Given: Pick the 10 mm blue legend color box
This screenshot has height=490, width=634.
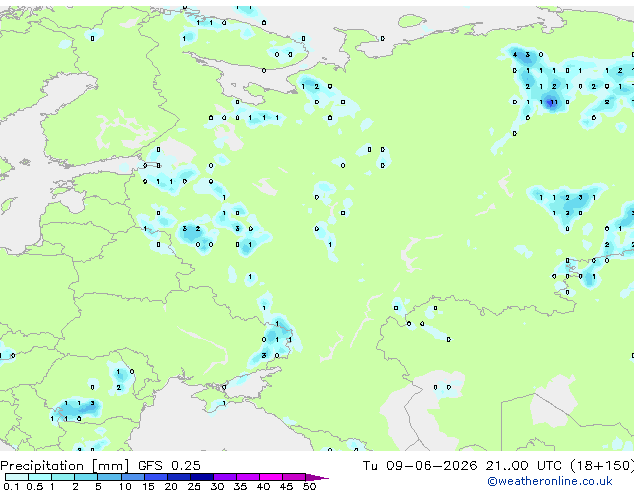Looking at the screenshot, I should point(132,477).
